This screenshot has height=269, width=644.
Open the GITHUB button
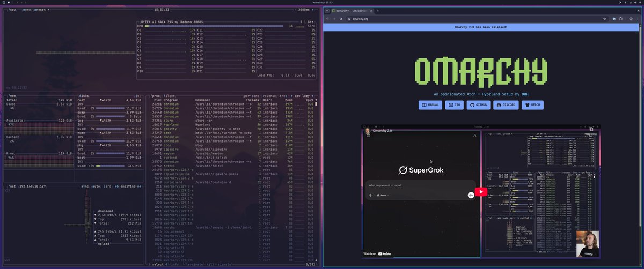point(478,105)
